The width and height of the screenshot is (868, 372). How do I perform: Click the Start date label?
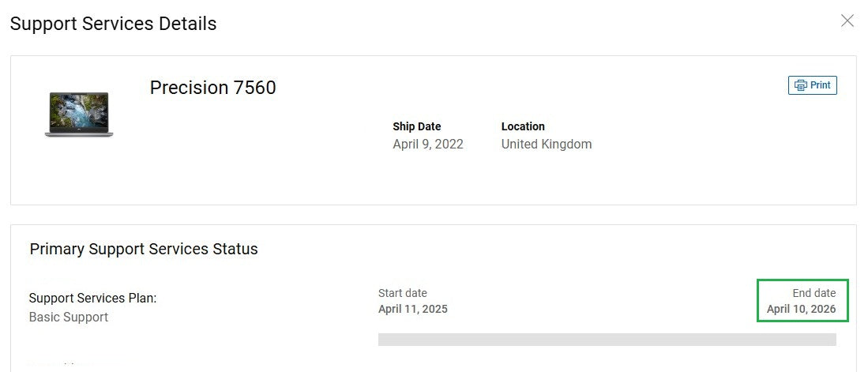tap(402, 293)
